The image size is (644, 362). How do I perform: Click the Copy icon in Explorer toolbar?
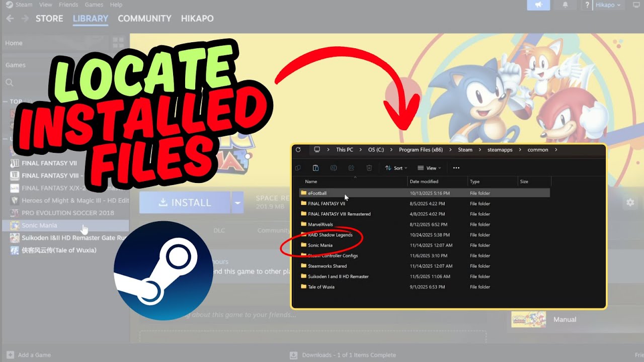pyautogui.click(x=298, y=168)
